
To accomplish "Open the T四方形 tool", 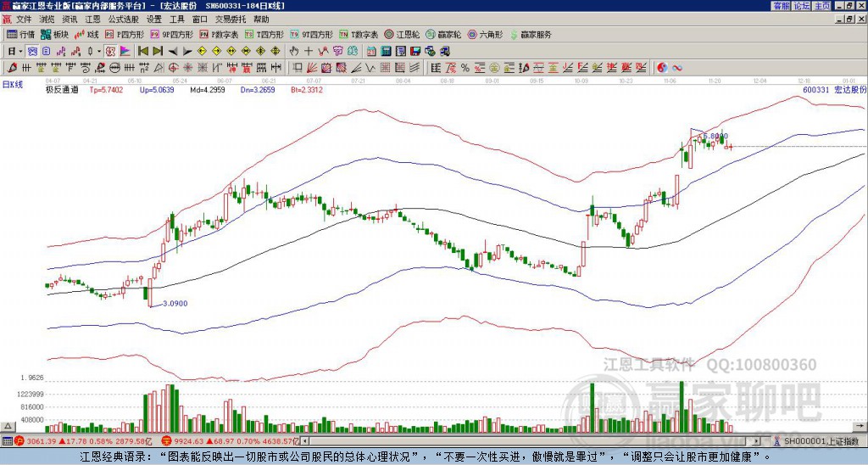I will point(264,34).
